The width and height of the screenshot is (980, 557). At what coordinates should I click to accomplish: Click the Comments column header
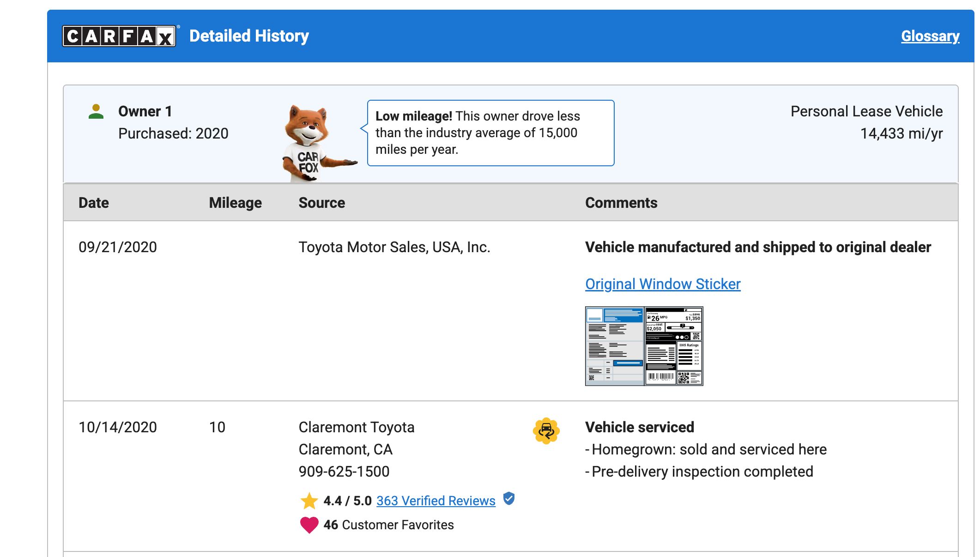(x=621, y=203)
